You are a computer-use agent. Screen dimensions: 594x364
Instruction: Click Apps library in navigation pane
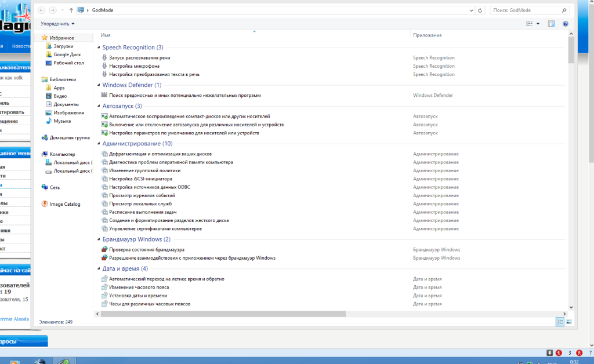coord(59,88)
